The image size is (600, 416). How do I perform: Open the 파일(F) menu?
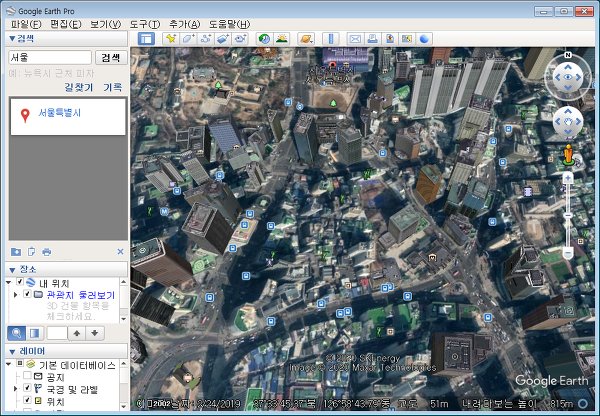[26, 24]
